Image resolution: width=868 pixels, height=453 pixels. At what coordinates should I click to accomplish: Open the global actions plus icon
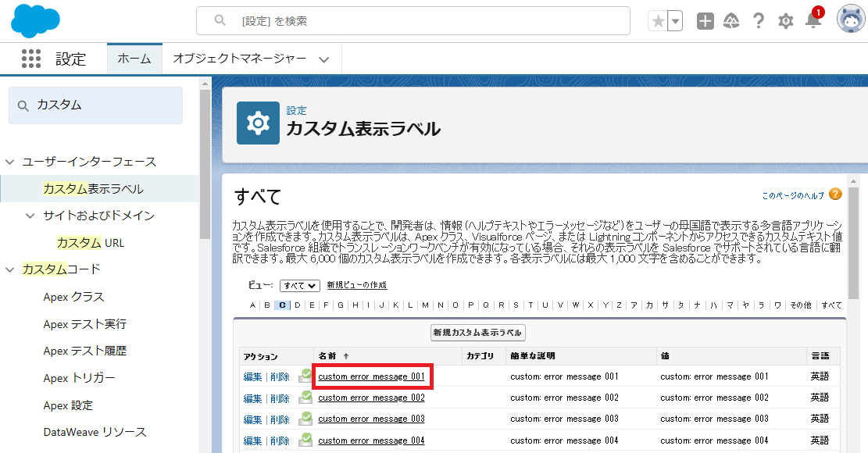[x=705, y=21]
